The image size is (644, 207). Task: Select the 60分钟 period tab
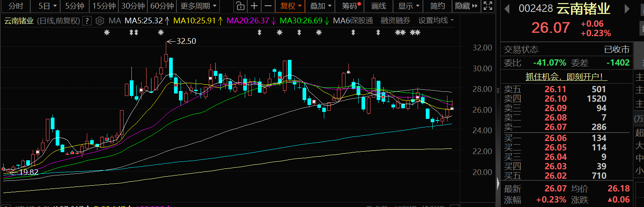162,6
